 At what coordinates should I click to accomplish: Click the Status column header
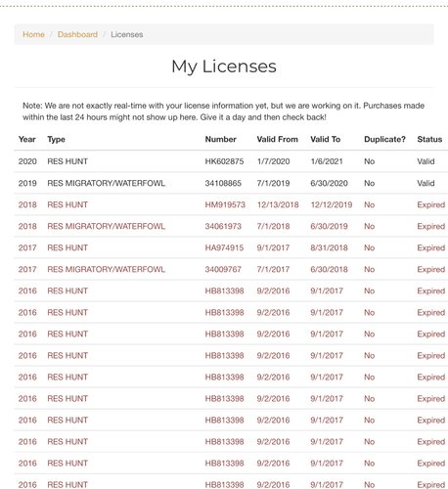click(x=429, y=139)
